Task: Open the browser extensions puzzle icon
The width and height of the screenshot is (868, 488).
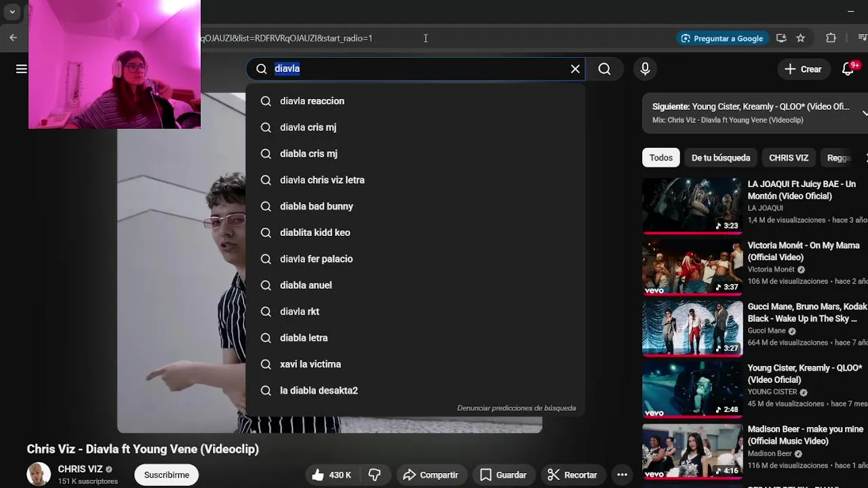Action: (831, 38)
